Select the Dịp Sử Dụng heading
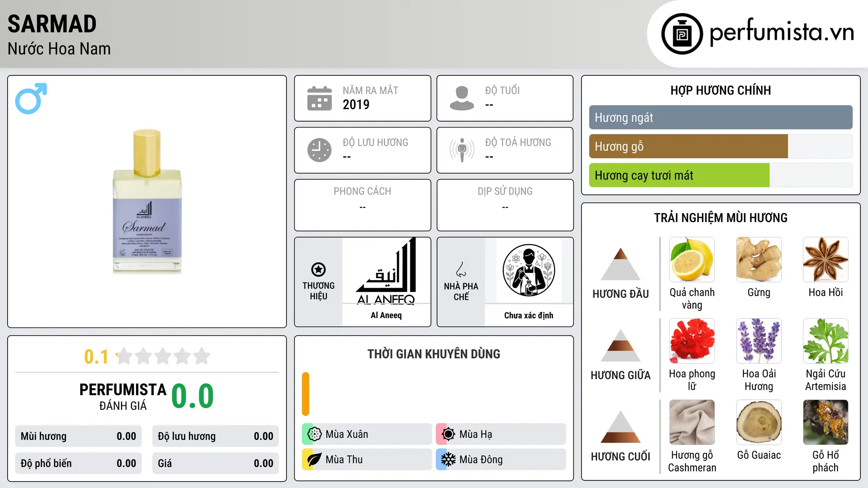Screen dimensions: 868x488 point(505,191)
